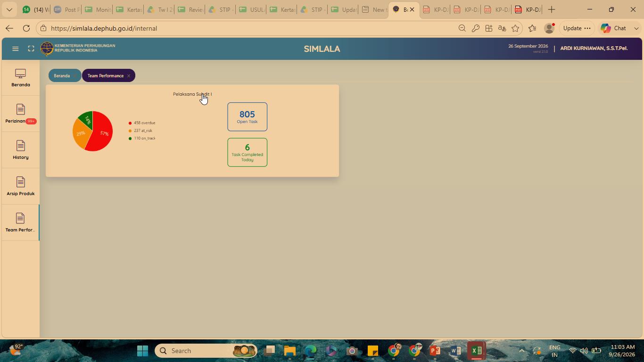Viewport: 644px width, 362px height.
Task: Open the Task Completed Today card
Action: click(247, 152)
